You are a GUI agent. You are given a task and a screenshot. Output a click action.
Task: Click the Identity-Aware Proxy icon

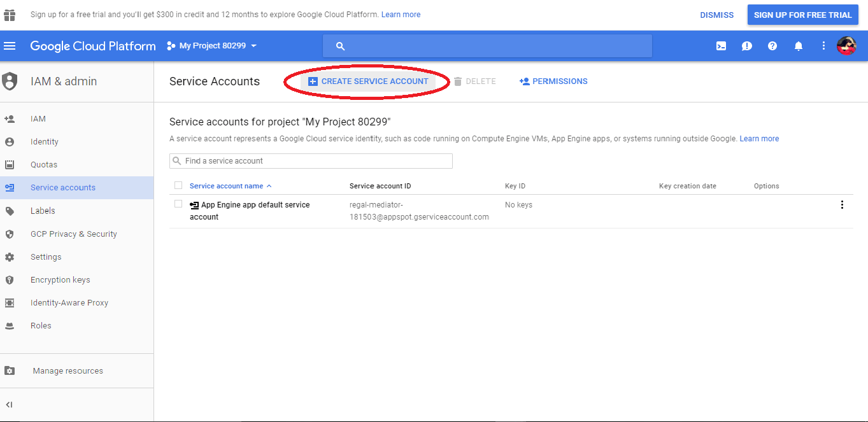click(10, 303)
